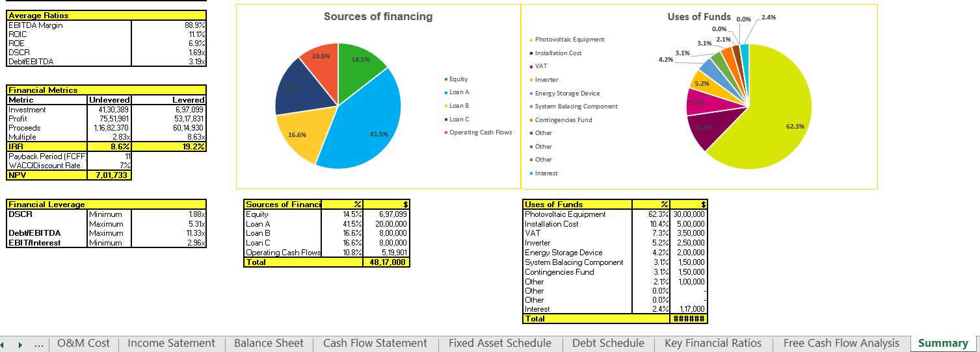Click the Loan A amount 20,00,000
The height and width of the screenshot is (352, 980).
tap(386, 223)
